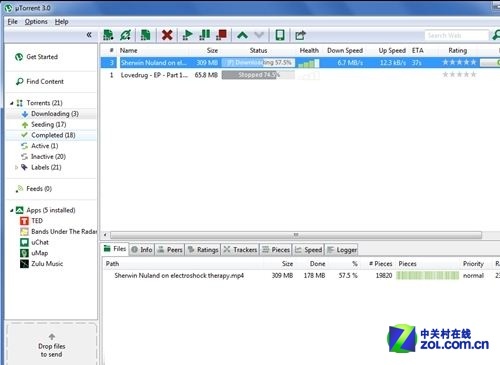Click the normal priority cell
The width and height of the screenshot is (500, 365).
click(x=473, y=276)
